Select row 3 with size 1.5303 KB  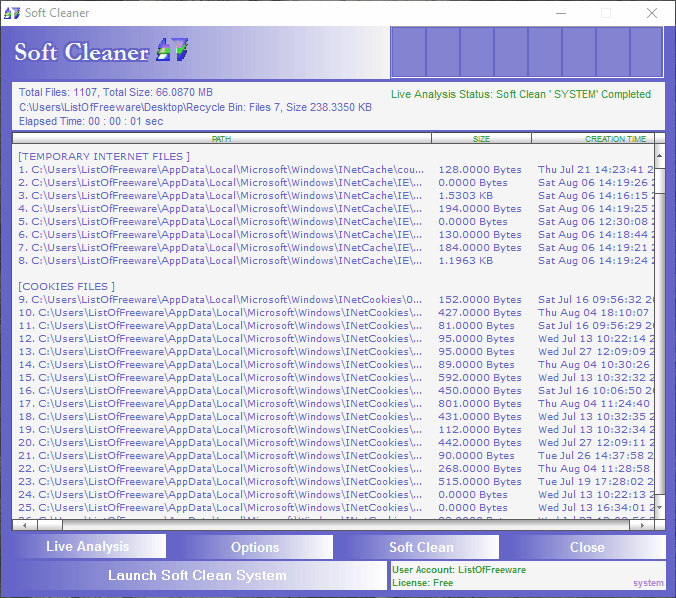coord(335,195)
